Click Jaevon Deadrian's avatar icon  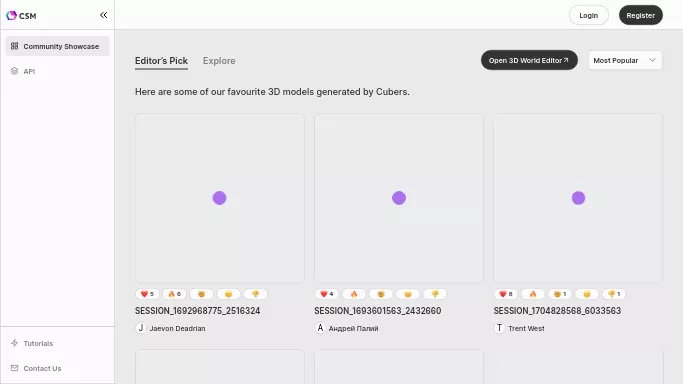141,328
